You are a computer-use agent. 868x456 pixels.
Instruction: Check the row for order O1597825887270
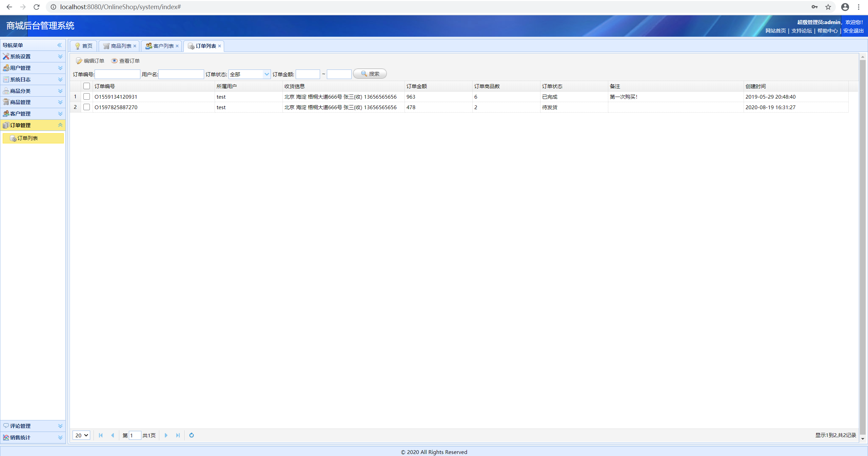(87, 107)
